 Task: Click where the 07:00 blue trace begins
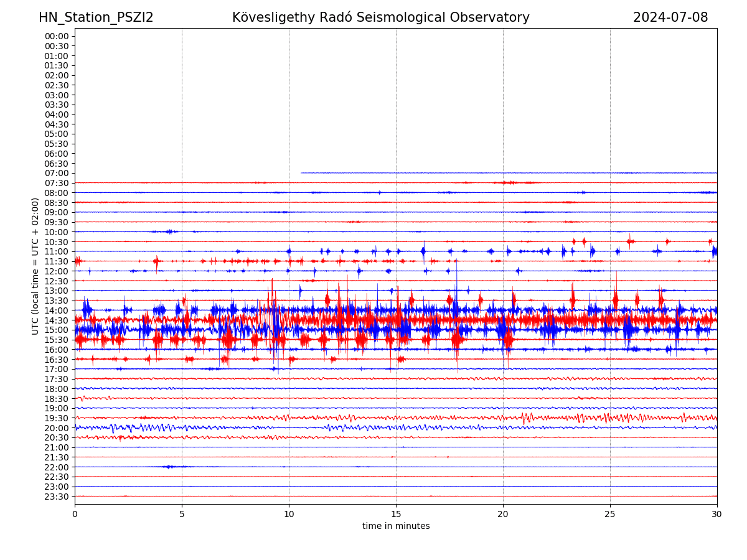click(x=301, y=173)
